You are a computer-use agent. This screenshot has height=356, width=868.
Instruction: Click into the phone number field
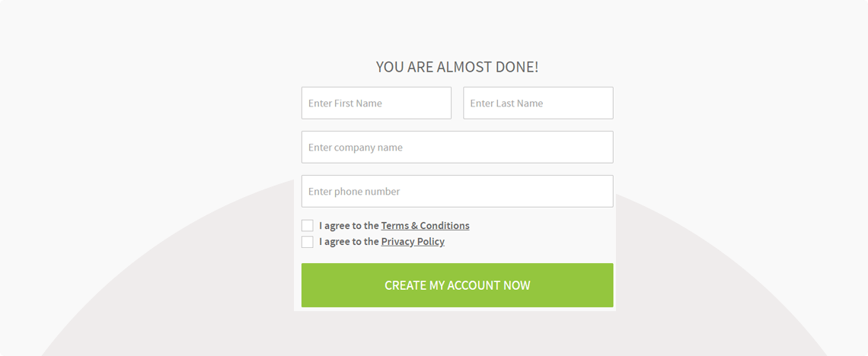coord(458,191)
